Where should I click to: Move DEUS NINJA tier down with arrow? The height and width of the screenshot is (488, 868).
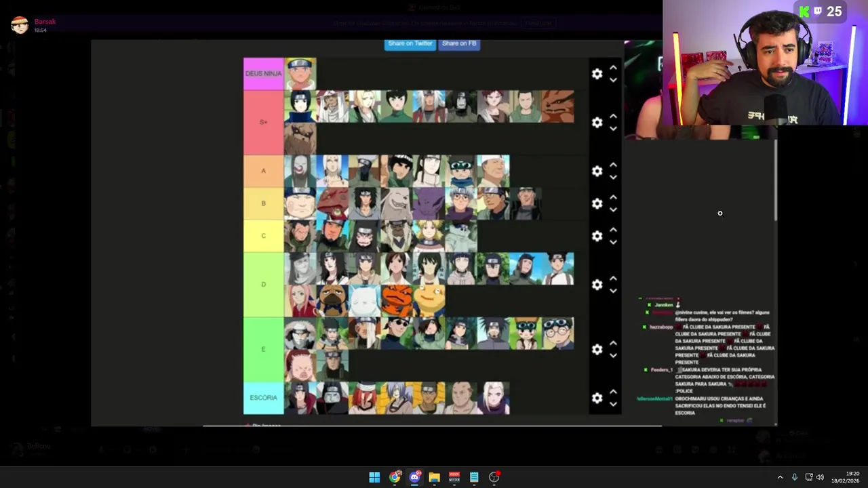pyautogui.click(x=613, y=80)
